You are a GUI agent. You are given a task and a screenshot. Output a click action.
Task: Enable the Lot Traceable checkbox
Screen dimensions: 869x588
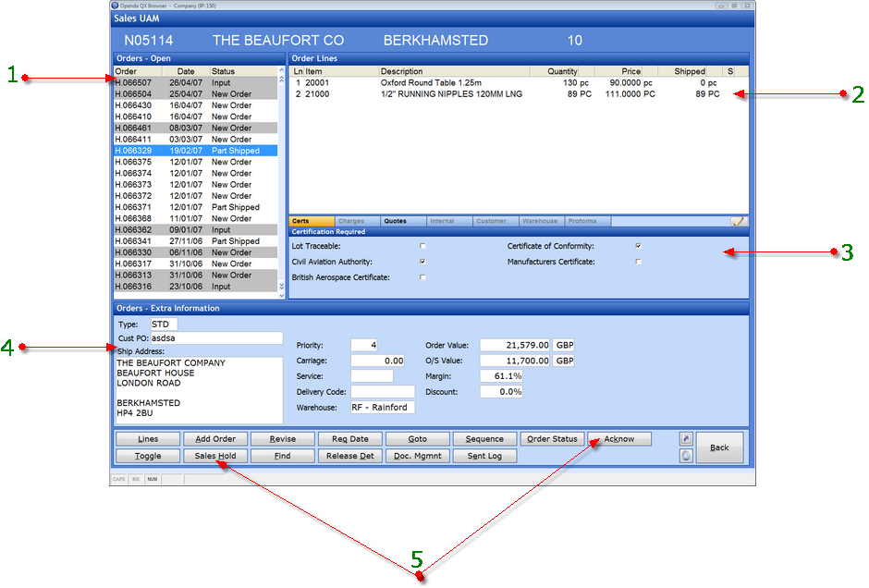[422, 246]
